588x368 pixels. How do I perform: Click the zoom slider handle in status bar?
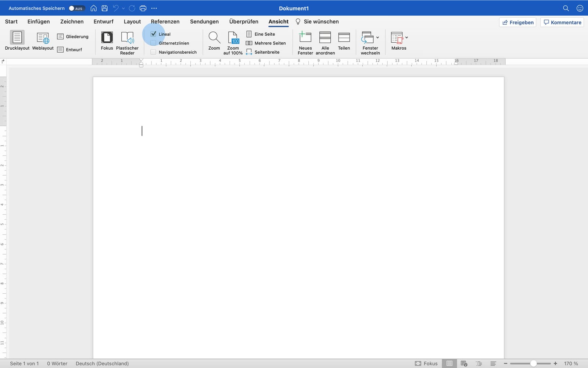point(533,364)
